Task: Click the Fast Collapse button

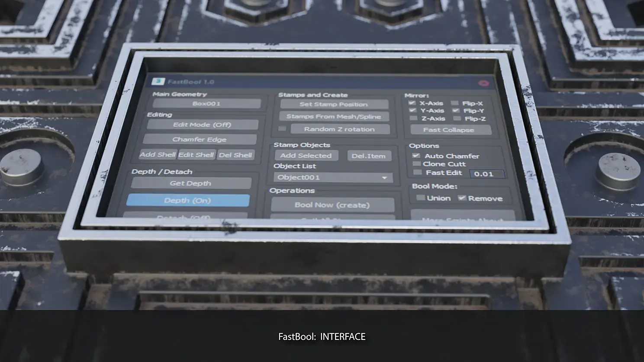Action: click(450, 130)
